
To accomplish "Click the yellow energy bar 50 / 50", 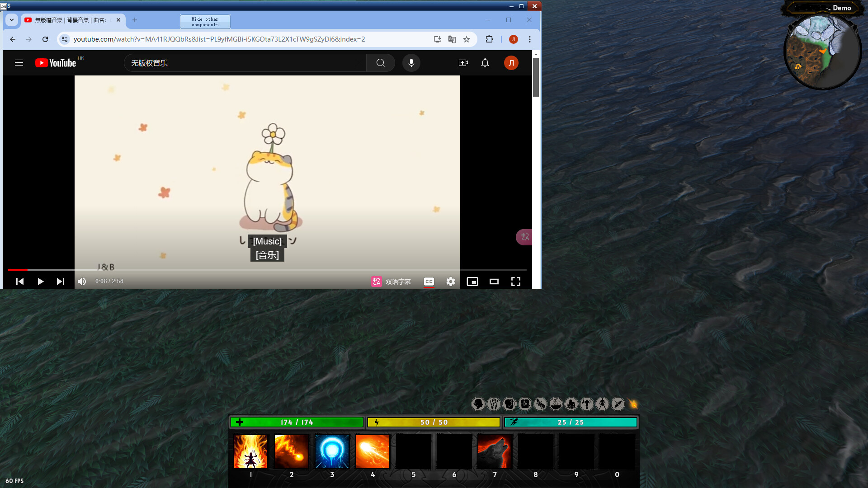I will (434, 422).
